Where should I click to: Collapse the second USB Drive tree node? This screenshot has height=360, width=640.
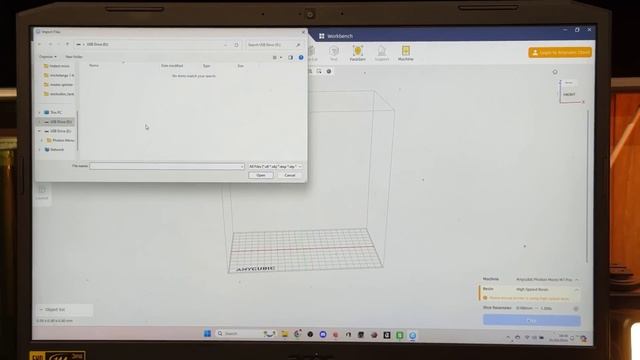[40, 131]
